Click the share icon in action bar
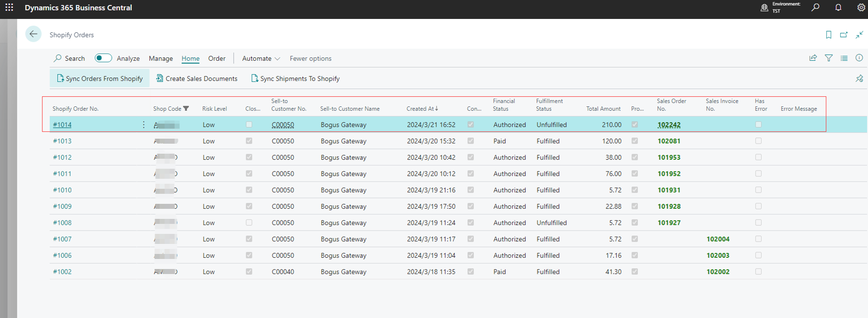 [x=813, y=58]
